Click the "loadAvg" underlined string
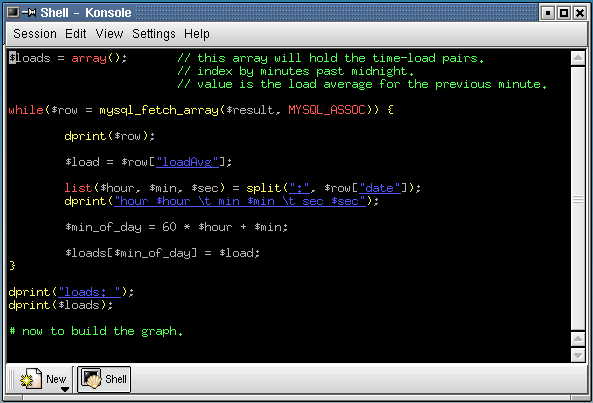593x403 pixels. 187,162
